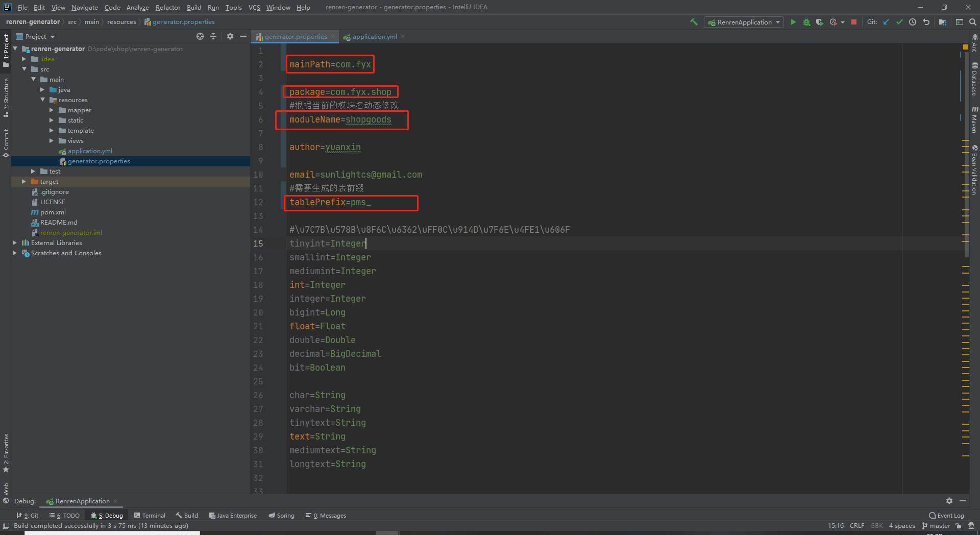Open the Messages tool window

pos(326,516)
